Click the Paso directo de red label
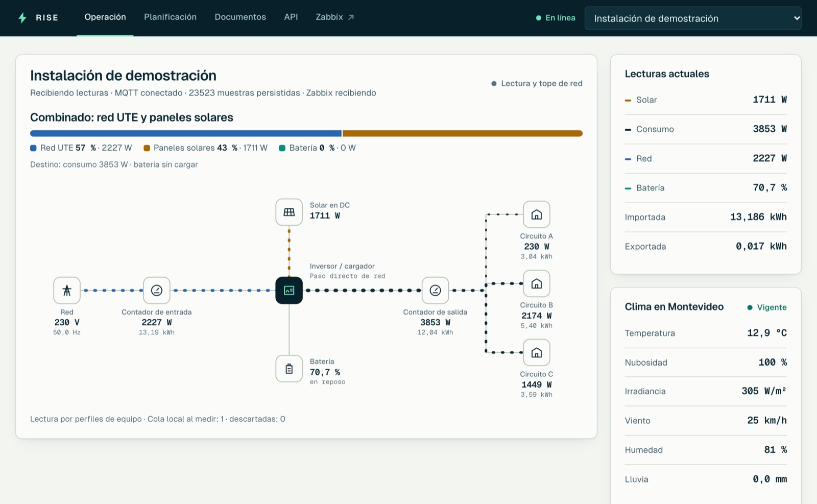The width and height of the screenshot is (817, 504). pos(347,276)
